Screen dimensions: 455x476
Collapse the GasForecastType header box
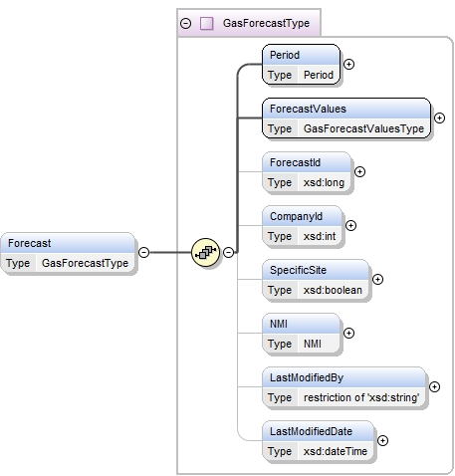coord(185,23)
